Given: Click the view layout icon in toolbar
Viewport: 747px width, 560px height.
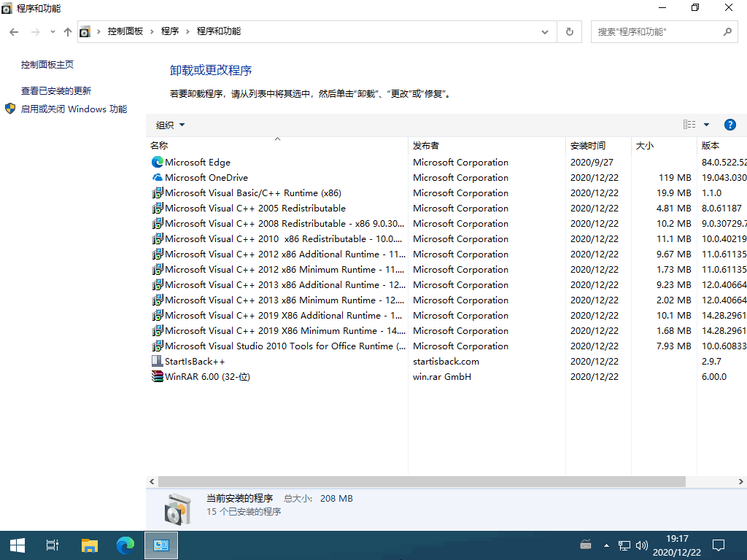Looking at the screenshot, I should [689, 125].
